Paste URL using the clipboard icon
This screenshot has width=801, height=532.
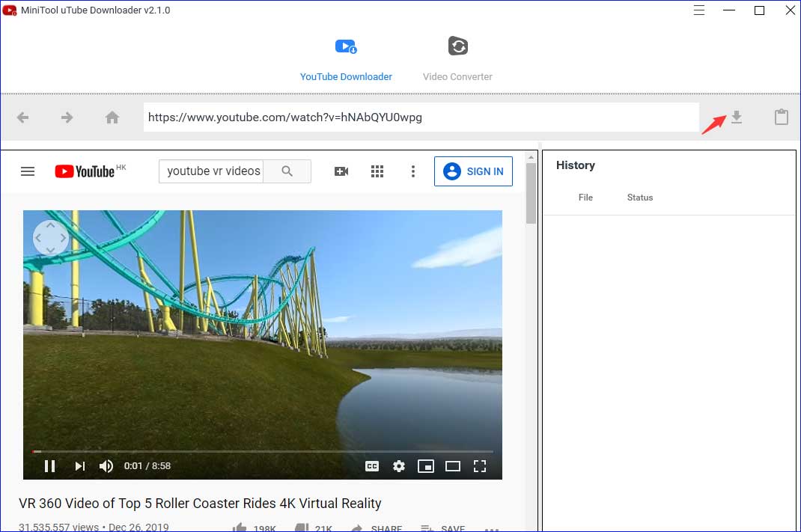(782, 117)
